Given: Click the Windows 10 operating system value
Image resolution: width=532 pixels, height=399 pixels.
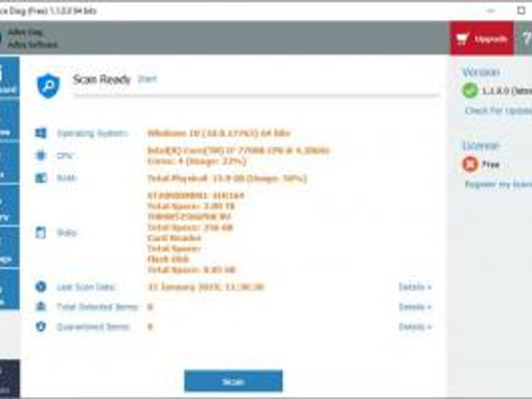Looking at the screenshot, I should point(218,133).
